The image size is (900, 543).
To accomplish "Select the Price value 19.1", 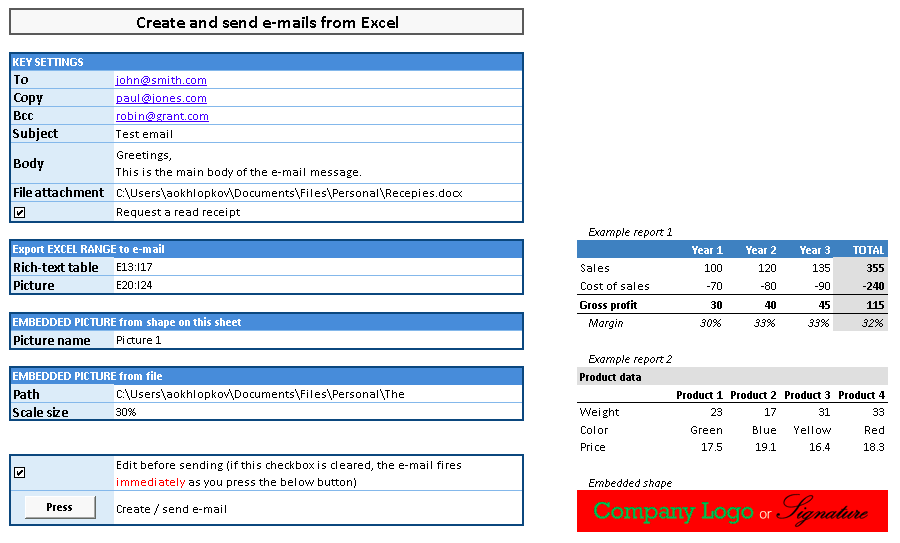I will click(x=765, y=447).
